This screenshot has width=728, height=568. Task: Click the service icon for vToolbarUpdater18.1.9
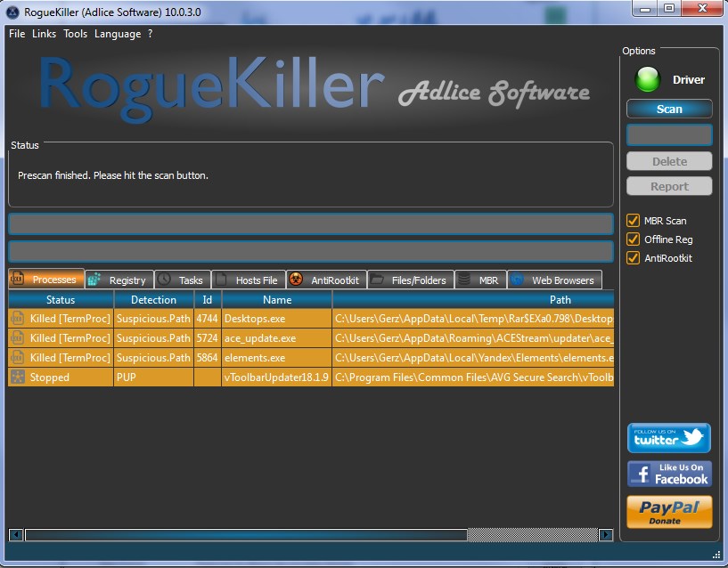click(x=17, y=377)
